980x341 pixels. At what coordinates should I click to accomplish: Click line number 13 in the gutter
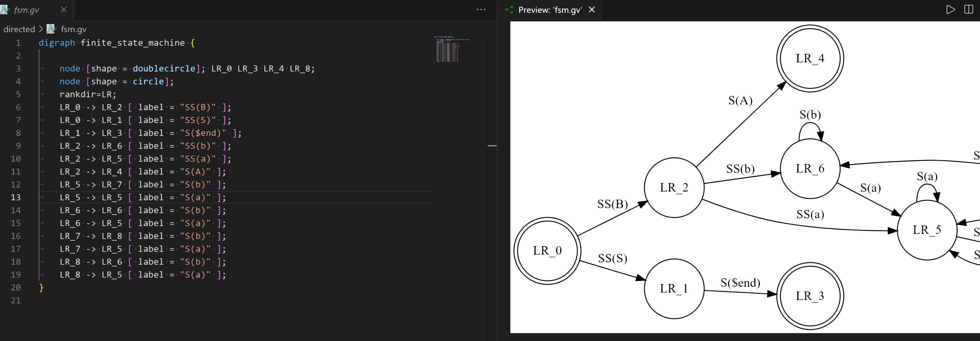click(x=16, y=197)
